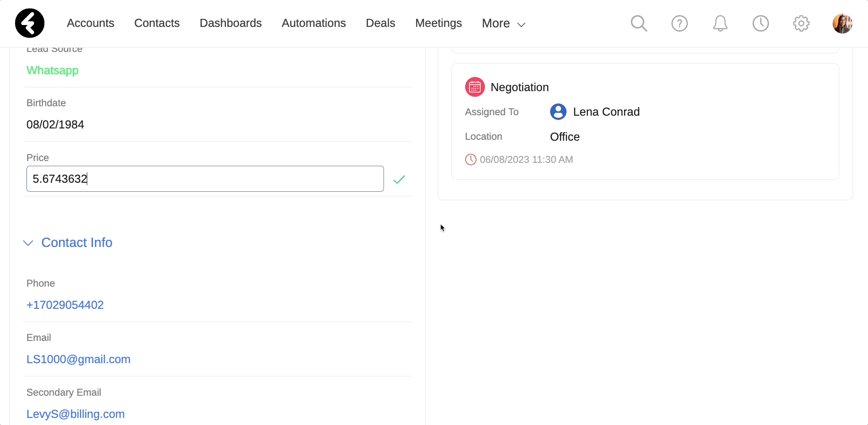Switch to the Deals tab
The width and height of the screenshot is (868, 425).
[381, 23]
